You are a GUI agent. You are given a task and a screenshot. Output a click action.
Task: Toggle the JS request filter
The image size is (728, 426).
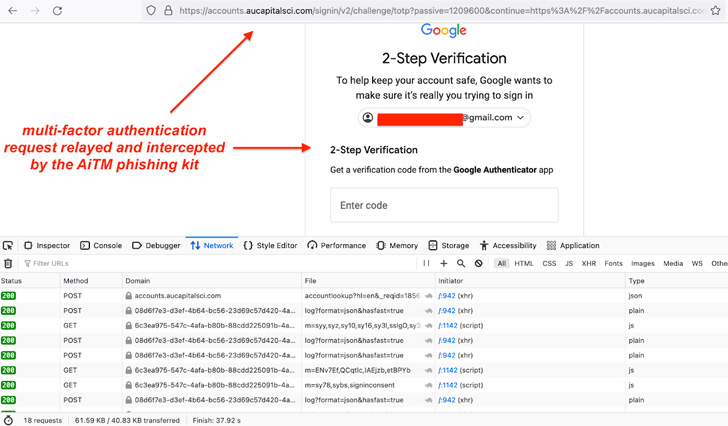[x=569, y=264]
